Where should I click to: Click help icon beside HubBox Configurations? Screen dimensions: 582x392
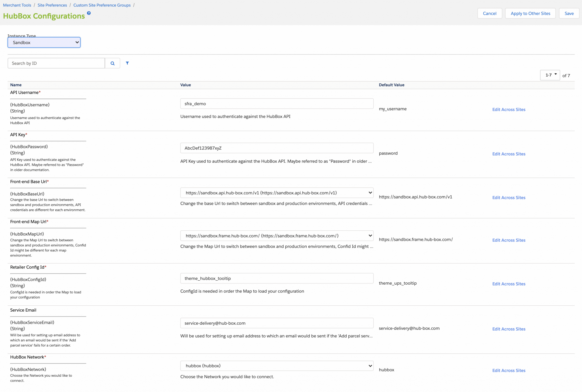[x=89, y=13]
